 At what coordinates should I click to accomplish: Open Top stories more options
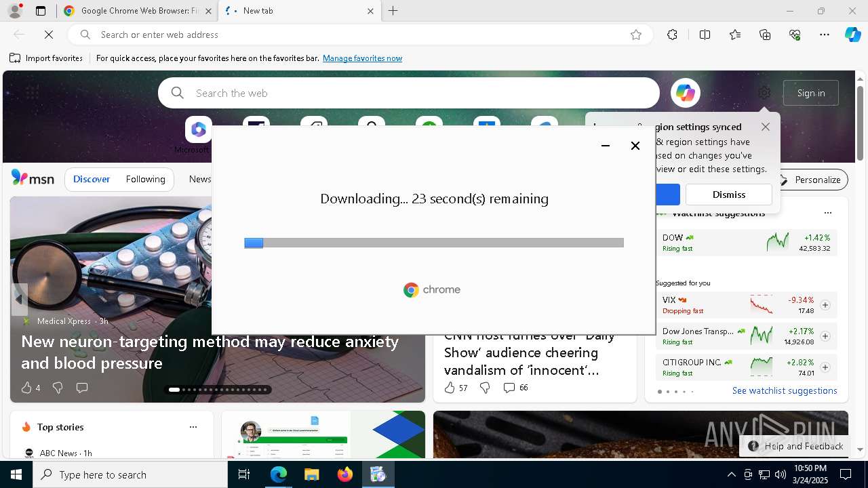[x=193, y=427]
